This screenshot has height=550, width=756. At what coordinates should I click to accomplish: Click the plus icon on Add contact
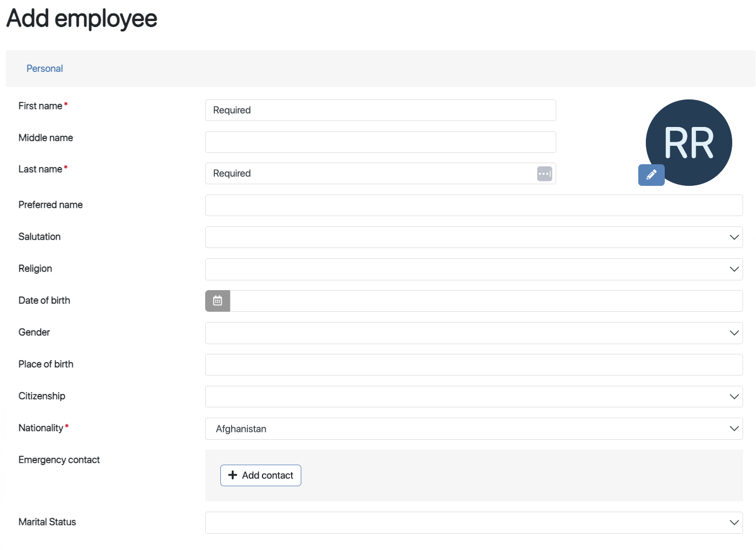[x=233, y=475]
